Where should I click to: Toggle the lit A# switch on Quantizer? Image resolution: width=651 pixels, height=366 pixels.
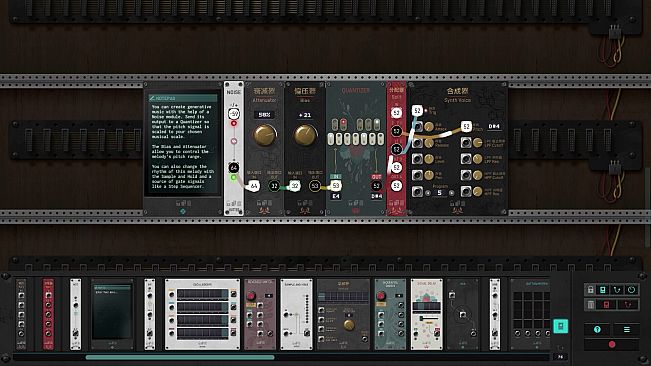[x=377, y=124]
